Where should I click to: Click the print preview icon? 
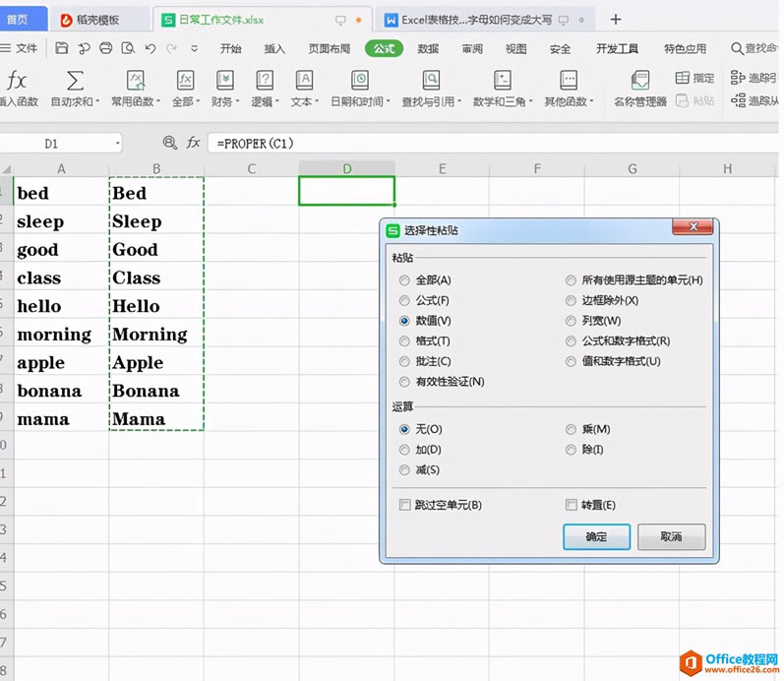tap(128, 48)
